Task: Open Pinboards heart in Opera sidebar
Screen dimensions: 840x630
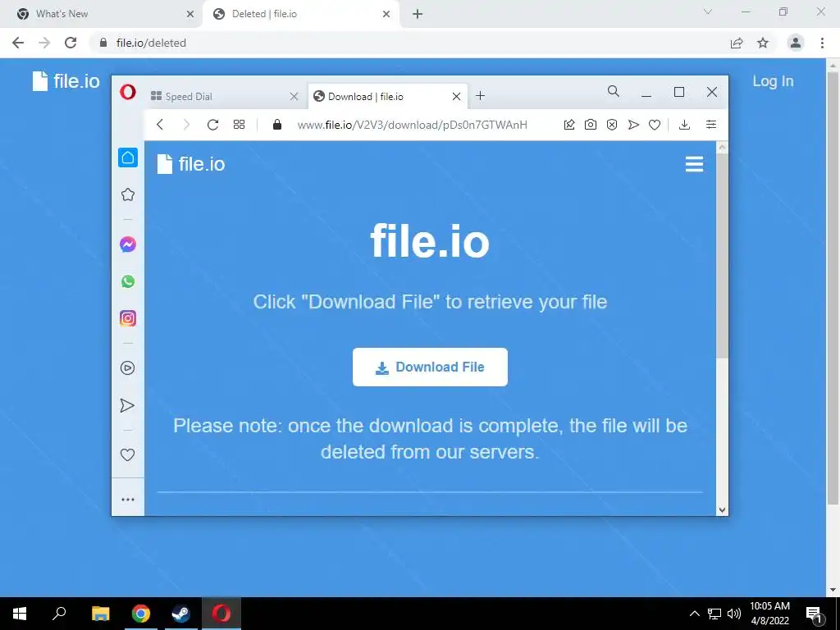Action: 127,454
